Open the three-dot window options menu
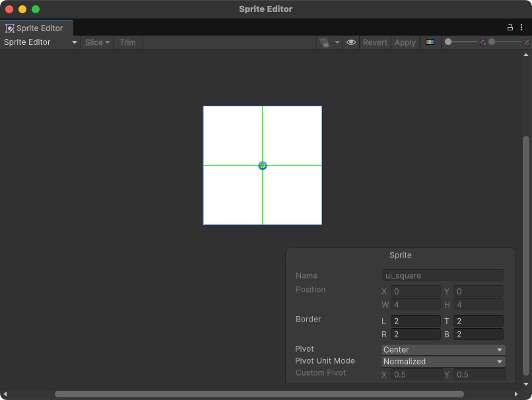This screenshot has height=400, width=532. pos(521,28)
